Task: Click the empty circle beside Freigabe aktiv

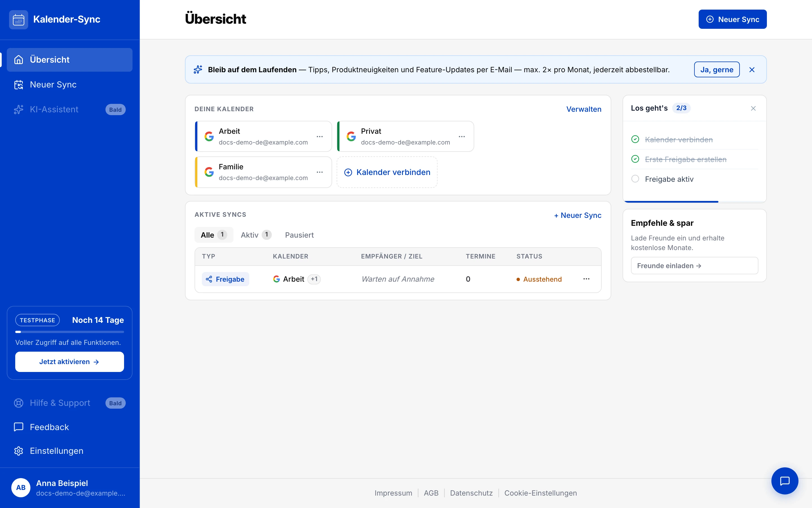Action: pos(635,179)
